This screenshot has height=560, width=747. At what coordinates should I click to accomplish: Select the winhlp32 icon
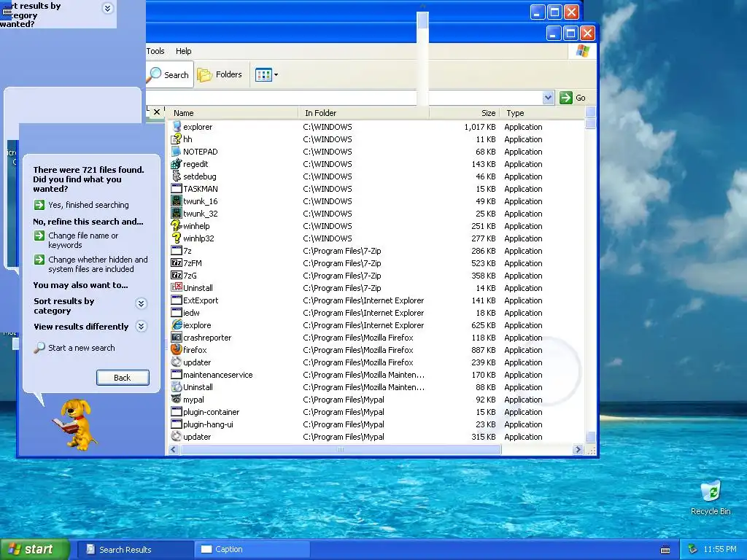(x=177, y=238)
